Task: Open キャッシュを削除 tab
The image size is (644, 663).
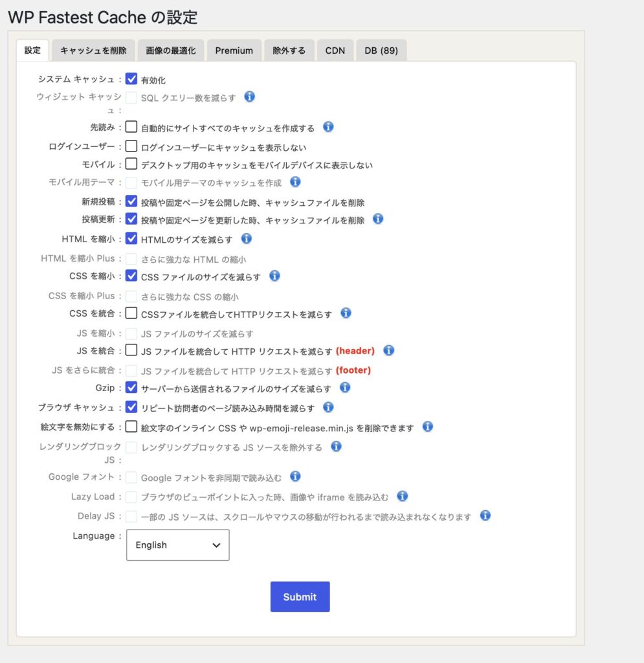Action: pos(93,51)
